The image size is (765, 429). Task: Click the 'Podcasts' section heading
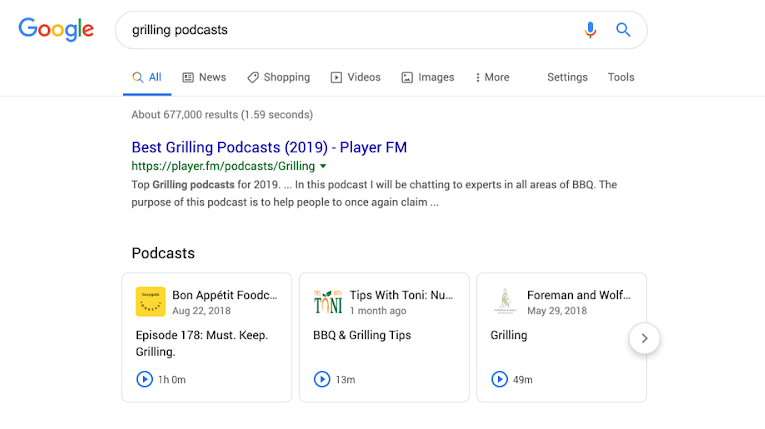tap(163, 253)
